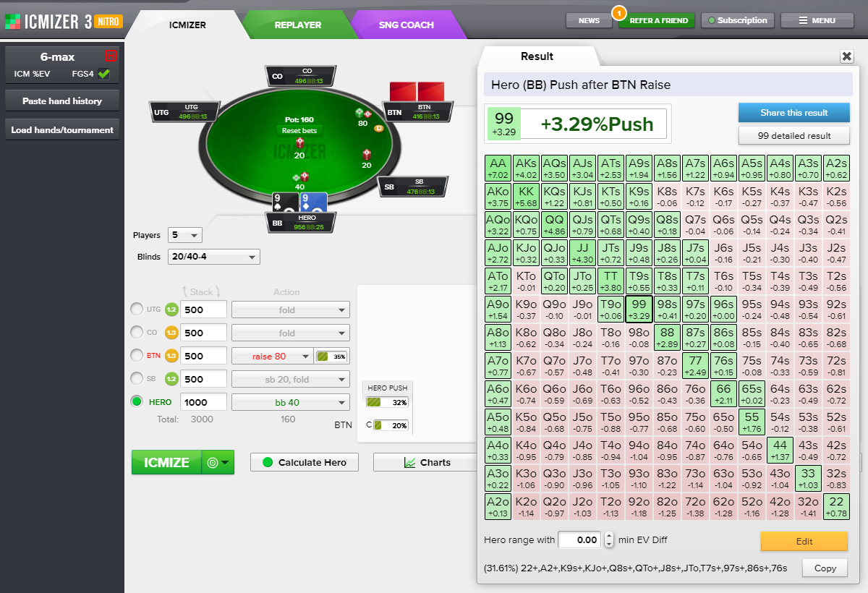
Task: Click the SB seat plate on table
Action: (x=414, y=187)
